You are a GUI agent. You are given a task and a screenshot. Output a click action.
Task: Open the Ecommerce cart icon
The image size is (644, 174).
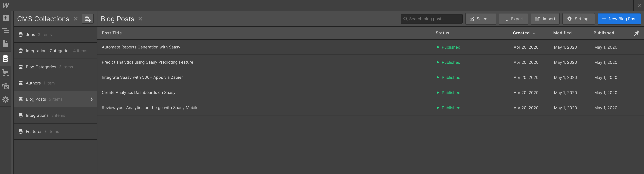(6, 73)
